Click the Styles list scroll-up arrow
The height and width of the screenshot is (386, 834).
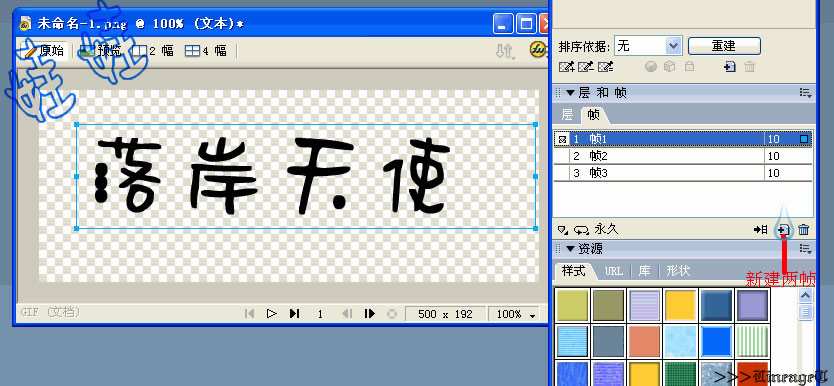806,296
